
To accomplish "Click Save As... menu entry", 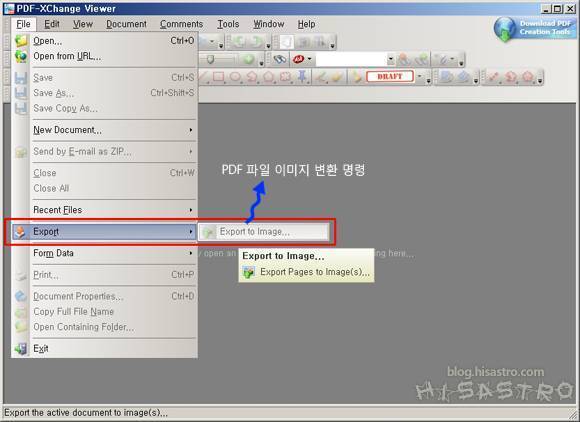I will (104, 93).
